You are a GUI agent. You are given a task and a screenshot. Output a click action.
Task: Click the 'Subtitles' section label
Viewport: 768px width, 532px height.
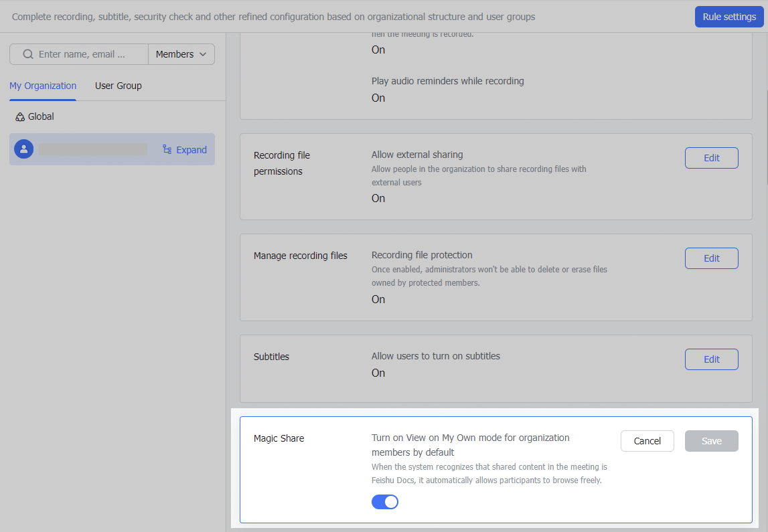(271, 357)
